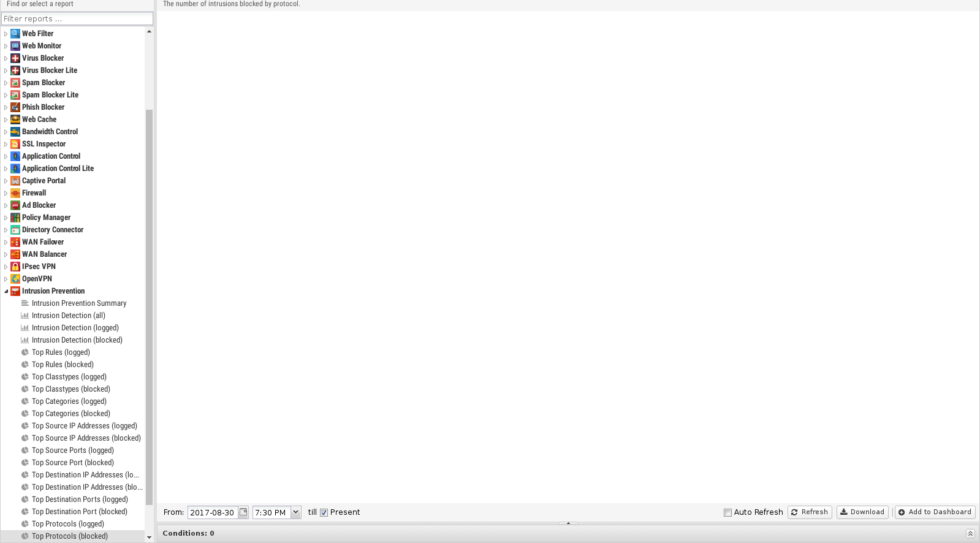This screenshot has width=980, height=543.
Task: Click the Refresh button
Action: pyautogui.click(x=810, y=512)
